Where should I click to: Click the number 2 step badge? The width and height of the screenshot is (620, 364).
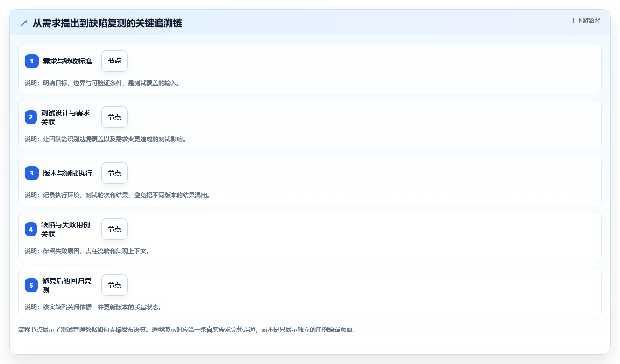(31, 117)
